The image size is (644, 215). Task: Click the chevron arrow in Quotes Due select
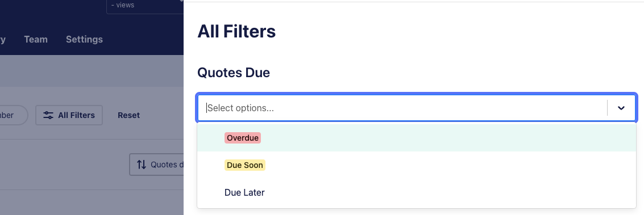pyautogui.click(x=621, y=108)
